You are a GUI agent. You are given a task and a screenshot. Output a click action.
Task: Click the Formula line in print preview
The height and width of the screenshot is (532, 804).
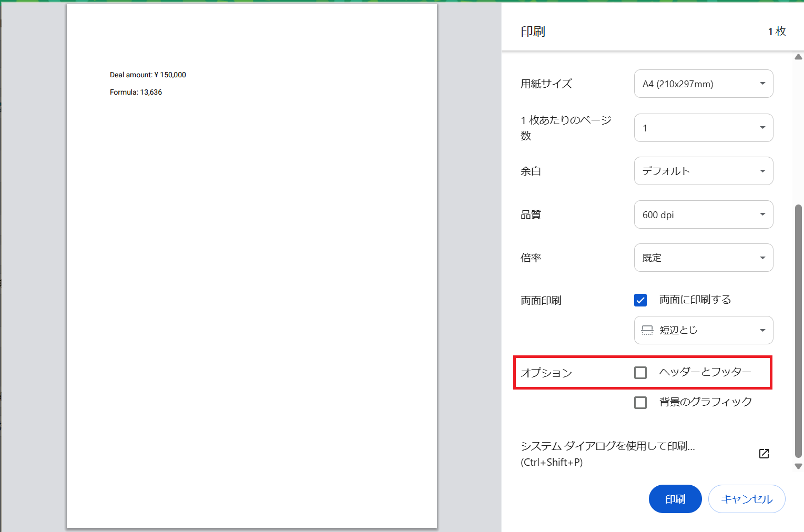pyautogui.click(x=136, y=92)
